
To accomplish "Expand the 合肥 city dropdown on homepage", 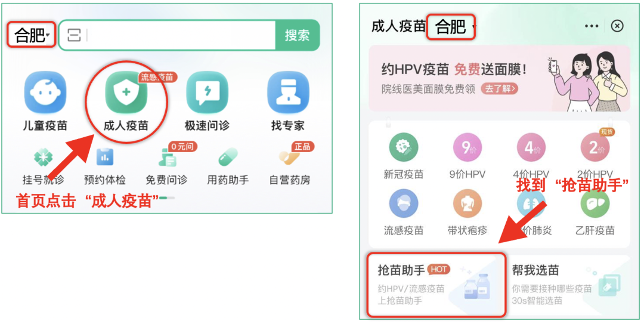I will [x=32, y=35].
